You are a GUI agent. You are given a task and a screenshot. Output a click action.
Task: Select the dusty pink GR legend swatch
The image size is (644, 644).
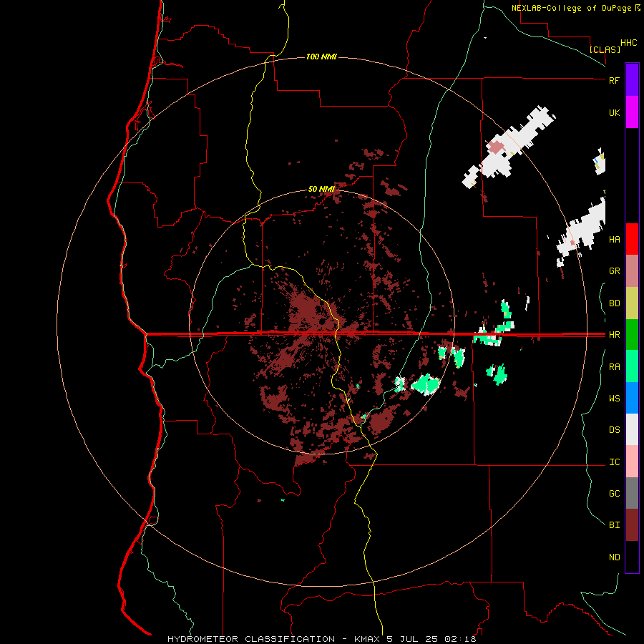[632, 271]
